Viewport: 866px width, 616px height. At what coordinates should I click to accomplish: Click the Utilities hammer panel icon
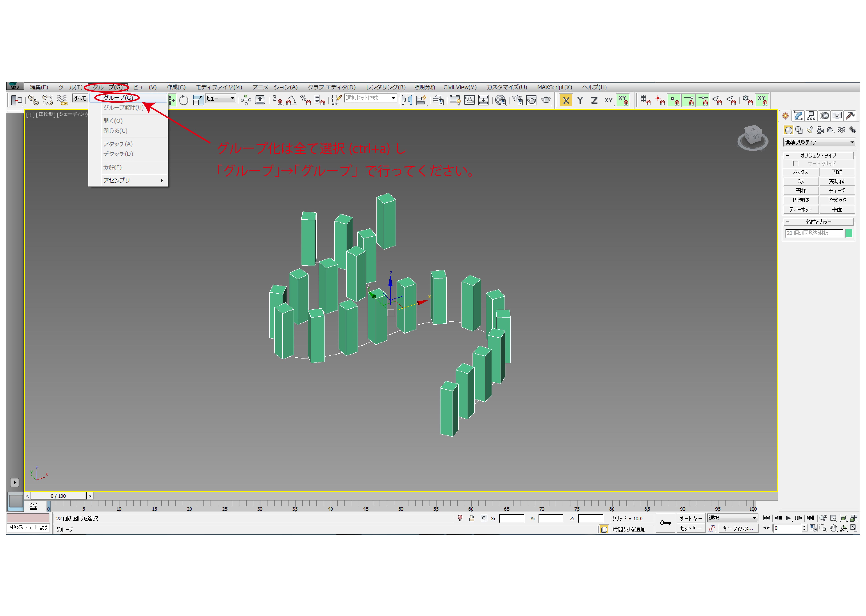pyautogui.click(x=850, y=116)
